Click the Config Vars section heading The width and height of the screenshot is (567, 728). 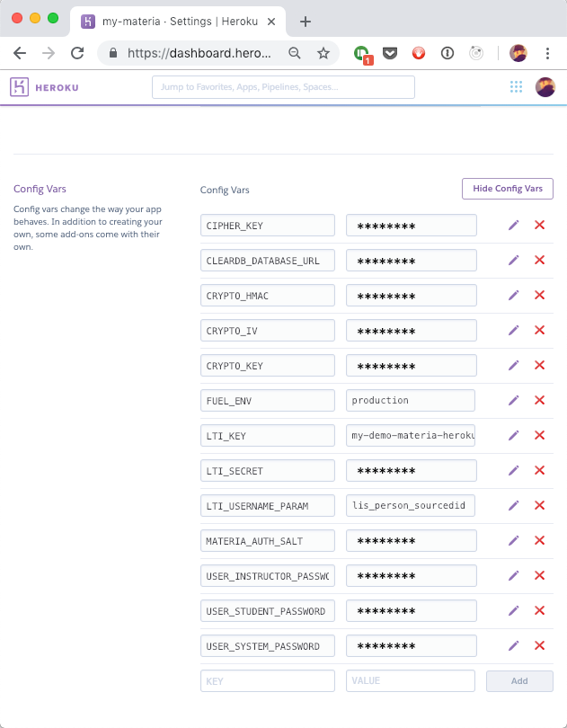pyautogui.click(x=40, y=189)
